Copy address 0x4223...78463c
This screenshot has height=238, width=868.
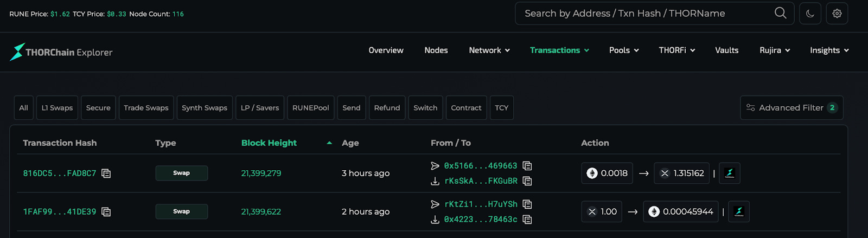(527, 220)
